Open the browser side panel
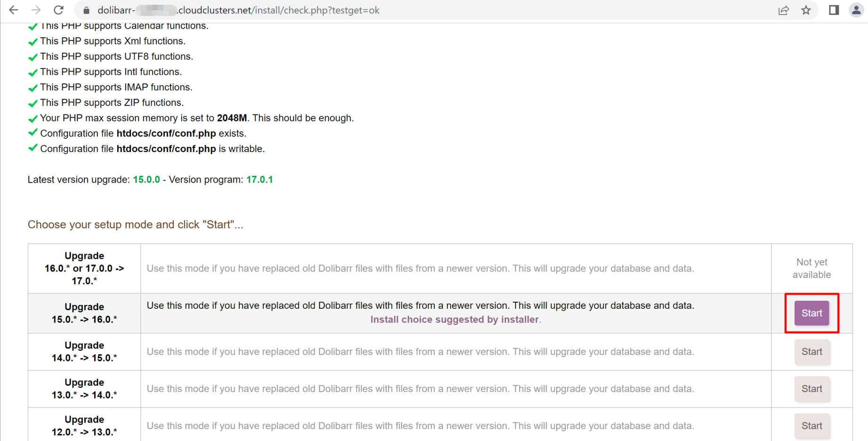This screenshot has width=868, height=441. [x=834, y=10]
